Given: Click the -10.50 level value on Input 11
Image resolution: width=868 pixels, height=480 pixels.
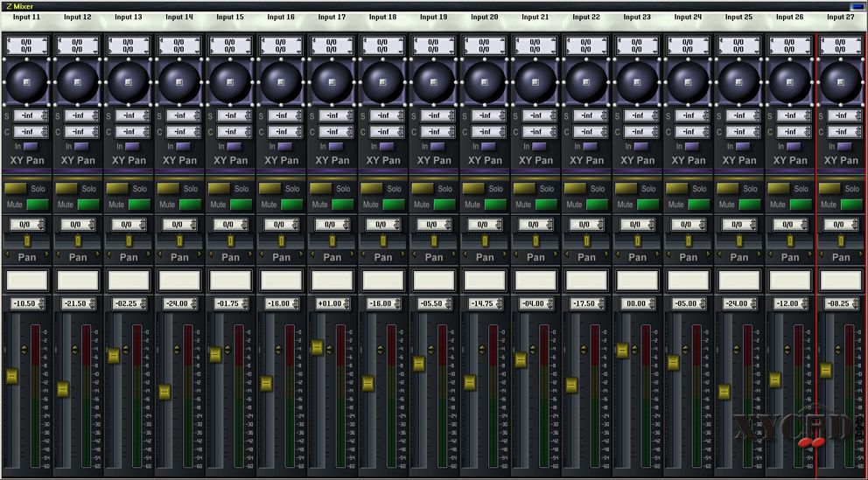Looking at the screenshot, I should pyautogui.click(x=24, y=304).
